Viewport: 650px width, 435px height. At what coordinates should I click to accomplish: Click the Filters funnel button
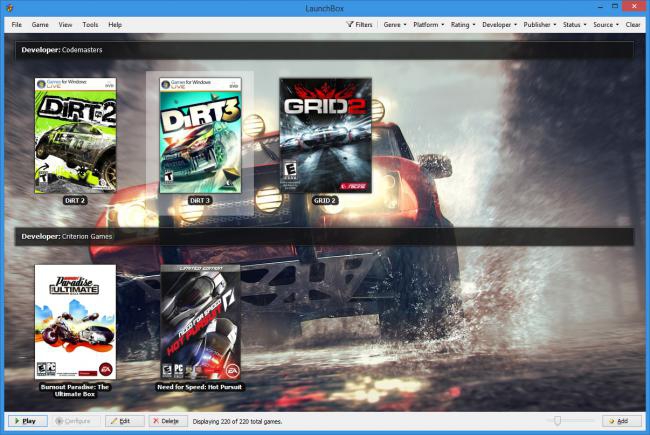[359, 24]
